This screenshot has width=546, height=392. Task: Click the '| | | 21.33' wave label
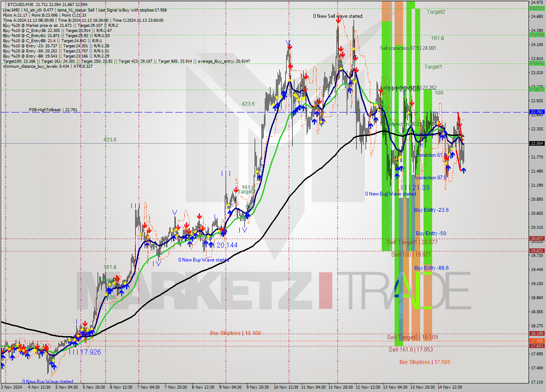point(414,187)
